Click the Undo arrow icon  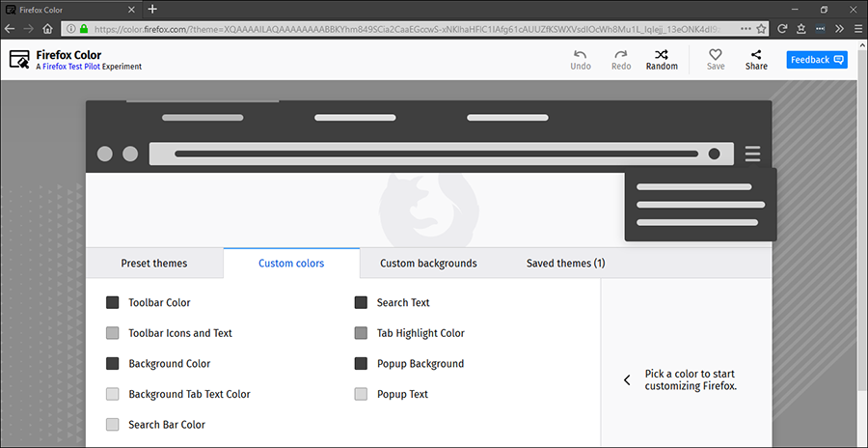[581, 54]
